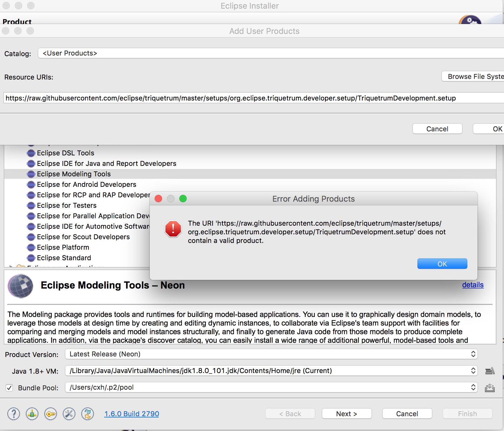This screenshot has width=504, height=431.
Task: Click Eclipse icon beside Eclipse for Scout Developers
Action: 31,237
